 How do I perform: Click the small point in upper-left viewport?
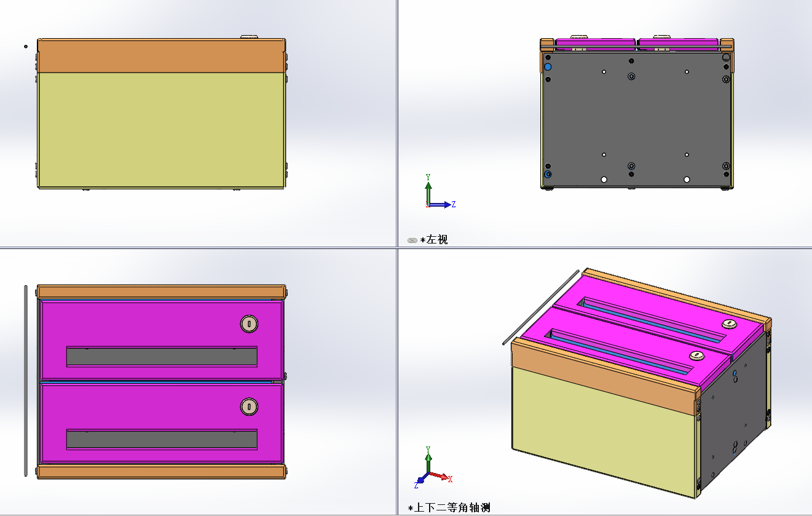click(25, 46)
